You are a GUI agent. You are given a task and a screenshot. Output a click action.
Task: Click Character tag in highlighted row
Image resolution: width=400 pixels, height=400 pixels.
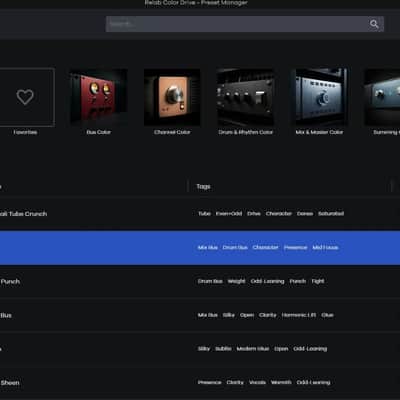point(266,248)
